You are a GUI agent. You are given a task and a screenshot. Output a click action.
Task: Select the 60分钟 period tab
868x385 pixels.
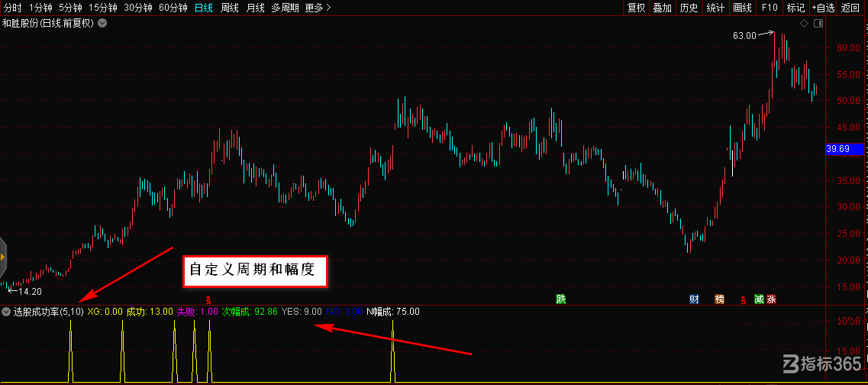pyautogui.click(x=173, y=8)
